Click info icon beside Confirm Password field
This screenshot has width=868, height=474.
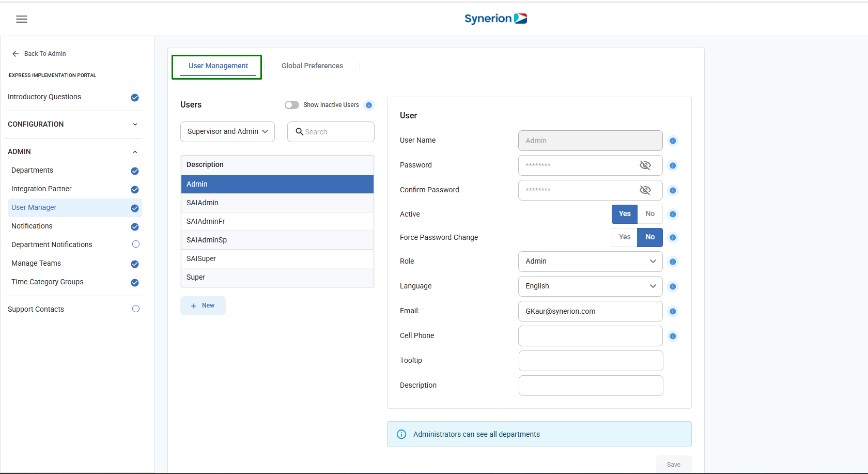click(x=673, y=190)
